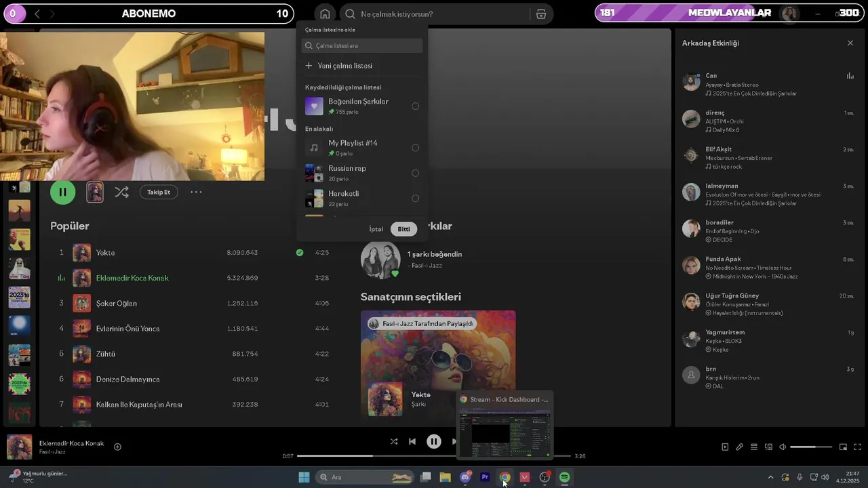The image size is (868, 488).
Task: Show lyrics with the microphone icon
Action: (x=739, y=447)
